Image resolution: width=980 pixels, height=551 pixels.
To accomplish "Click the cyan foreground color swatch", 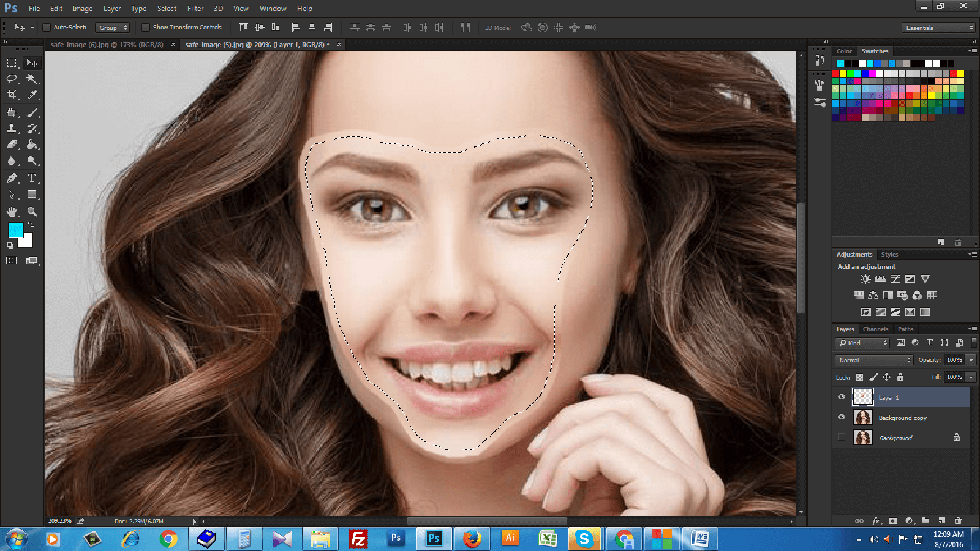I will click(15, 230).
